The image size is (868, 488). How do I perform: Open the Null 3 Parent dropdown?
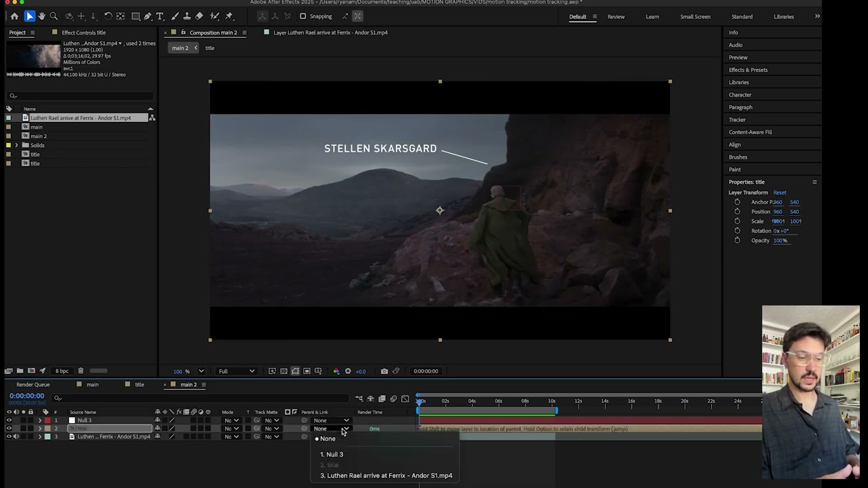(331, 420)
